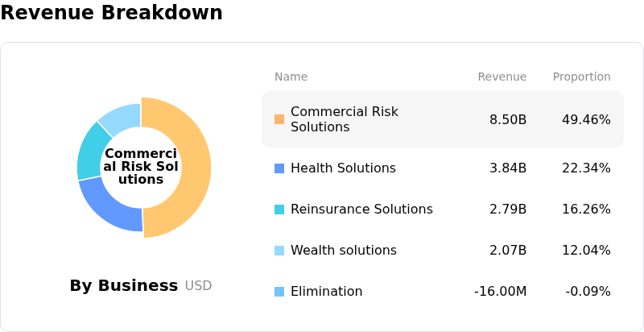Viewport: 644px width, 332px height.
Task: Open the Health Solutions row
Action: coord(343,168)
